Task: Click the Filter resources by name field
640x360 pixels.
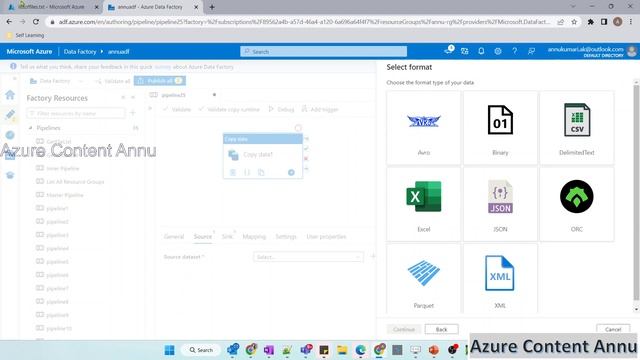Action: point(76,113)
